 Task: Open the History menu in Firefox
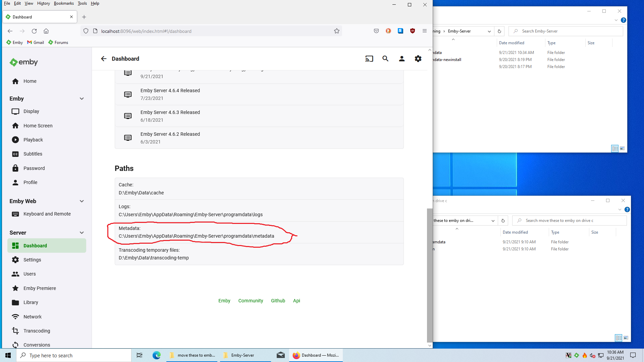tap(43, 3)
